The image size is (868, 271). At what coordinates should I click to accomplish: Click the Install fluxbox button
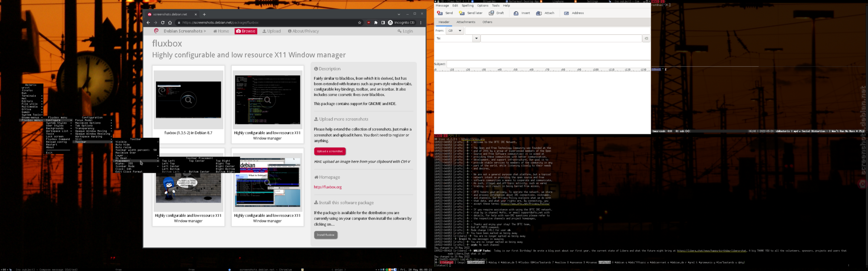tap(325, 235)
